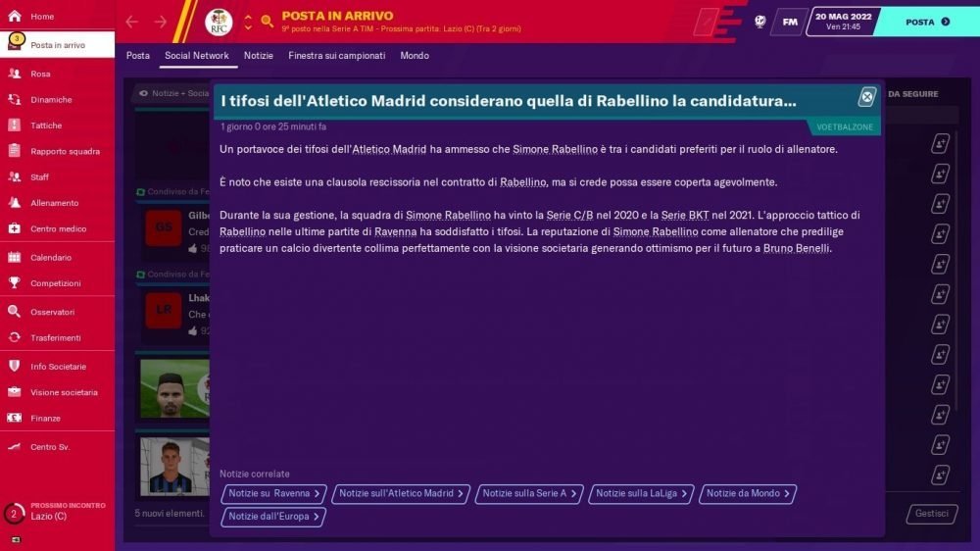980x551 pixels.
Task: Open the Home sidebar icon
Action: click(15, 17)
